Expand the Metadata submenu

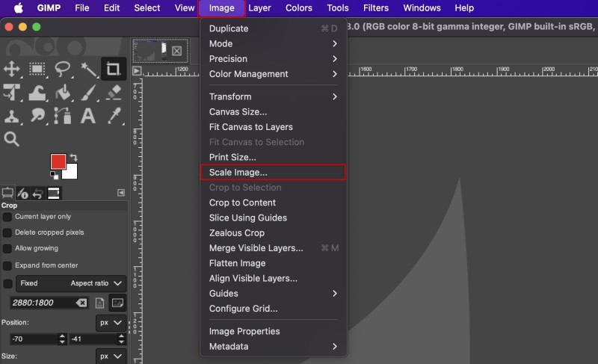click(x=273, y=347)
